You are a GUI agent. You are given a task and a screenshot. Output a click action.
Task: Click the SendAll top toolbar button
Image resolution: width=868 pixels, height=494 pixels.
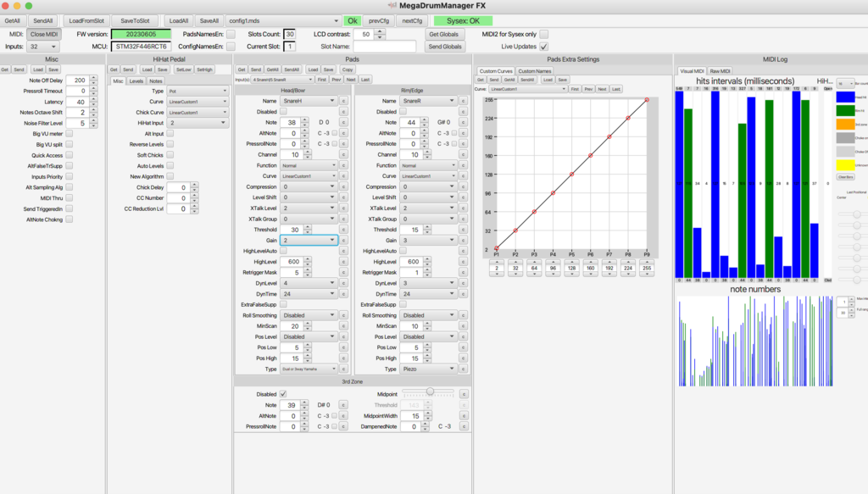pyautogui.click(x=42, y=21)
